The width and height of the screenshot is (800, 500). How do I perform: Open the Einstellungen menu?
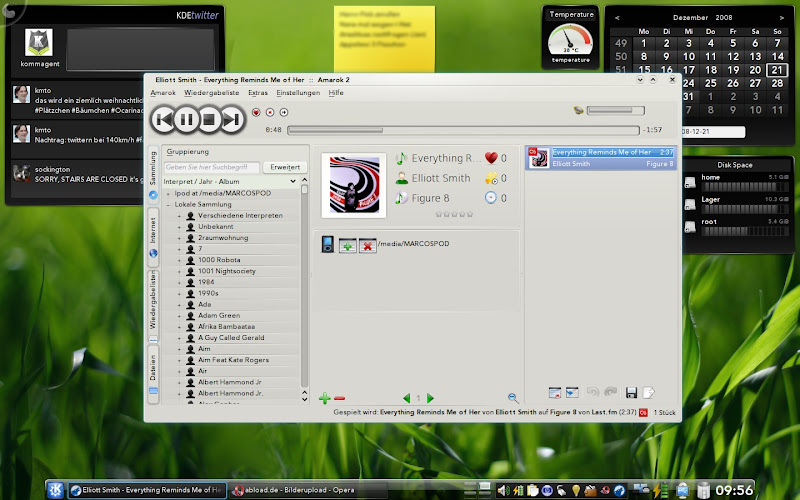pos(298,93)
